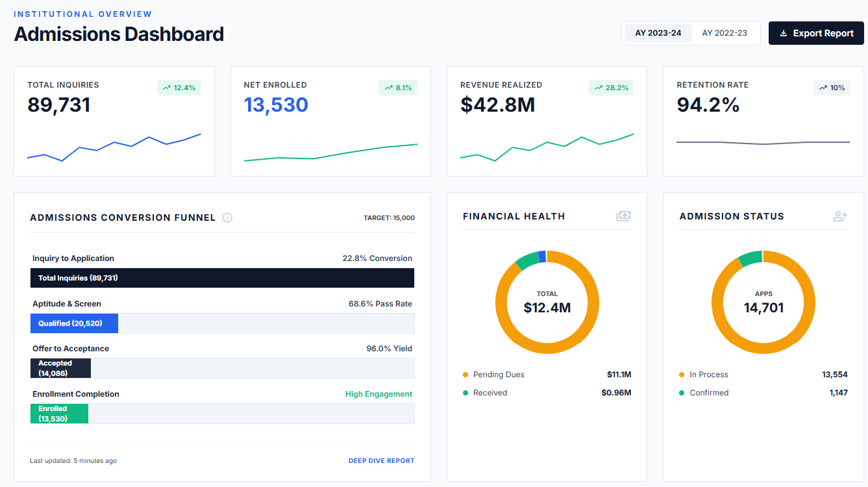Select the Confirmed legend entry

point(708,393)
